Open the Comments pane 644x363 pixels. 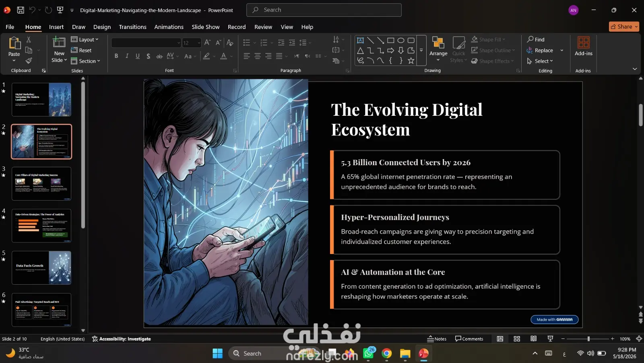(x=469, y=339)
